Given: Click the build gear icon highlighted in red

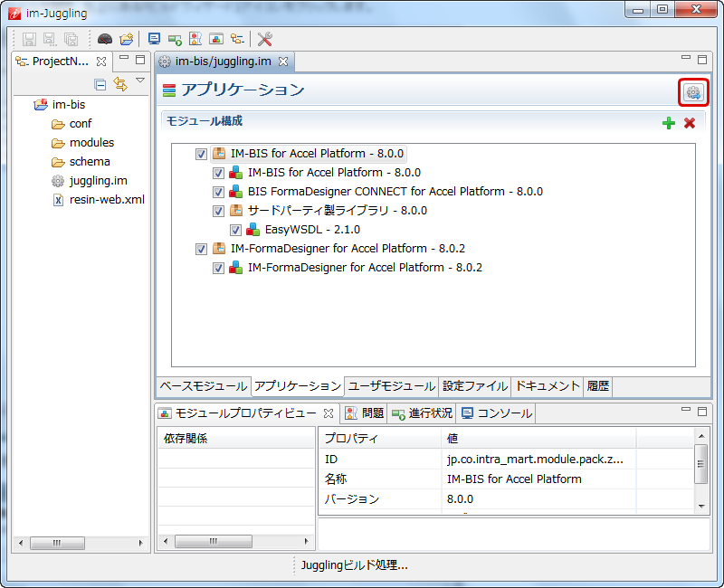Looking at the screenshot, I should pyautogui.click(x=693, y=93).
